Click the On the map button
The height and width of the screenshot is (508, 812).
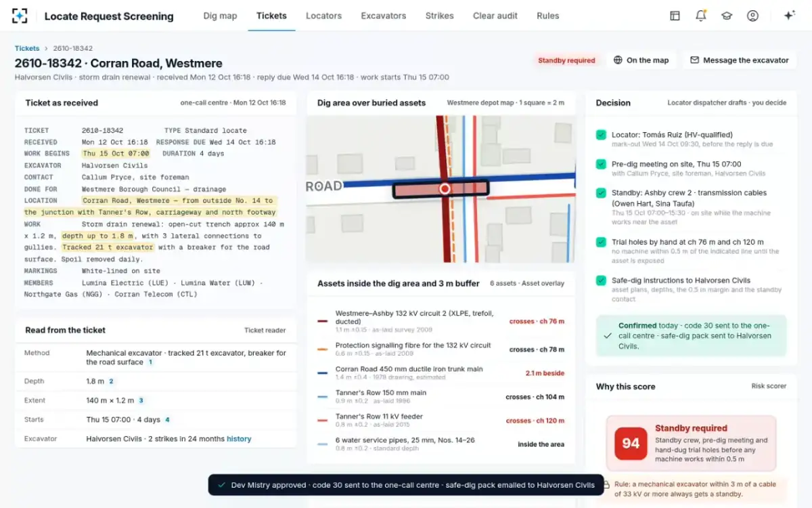point(641,60)
